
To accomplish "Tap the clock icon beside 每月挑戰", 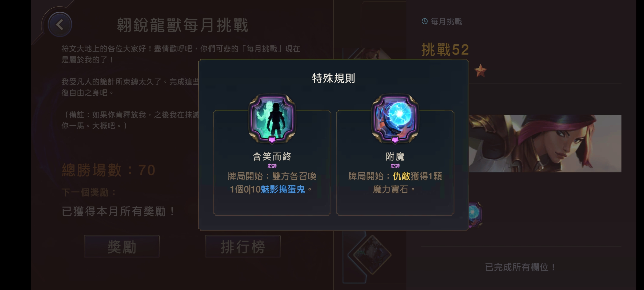I will pyautogui.click(x=425, y=21).
